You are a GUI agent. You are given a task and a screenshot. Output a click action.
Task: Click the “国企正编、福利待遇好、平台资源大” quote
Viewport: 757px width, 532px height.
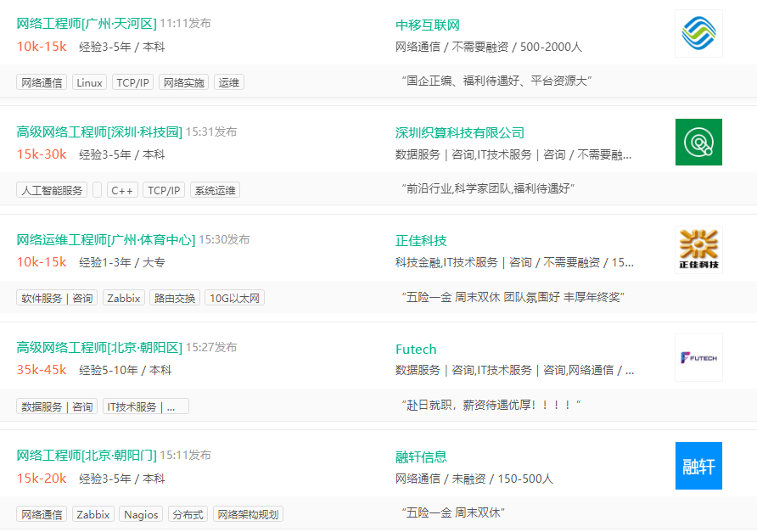coord(496,81)
